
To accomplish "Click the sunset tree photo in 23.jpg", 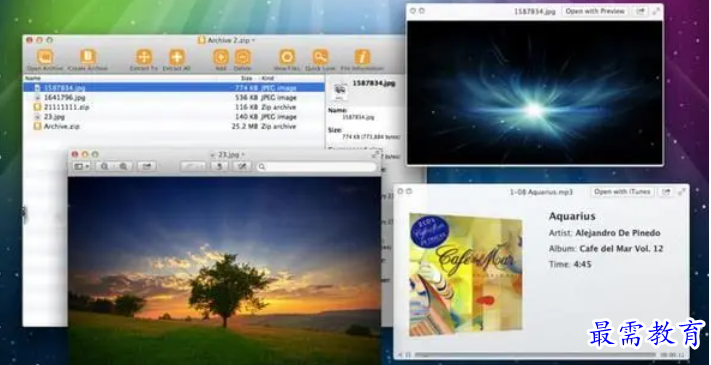I will click(x=224, y=271).
